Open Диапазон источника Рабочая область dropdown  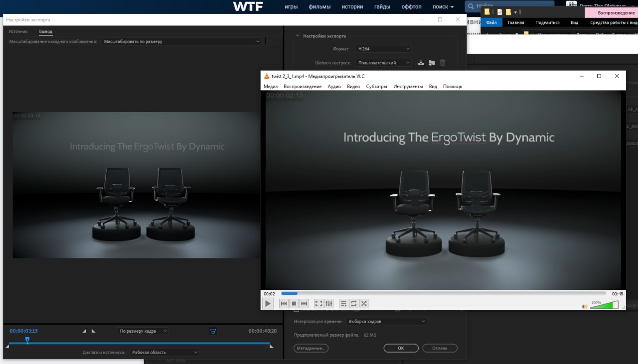[x=164, y=353]
